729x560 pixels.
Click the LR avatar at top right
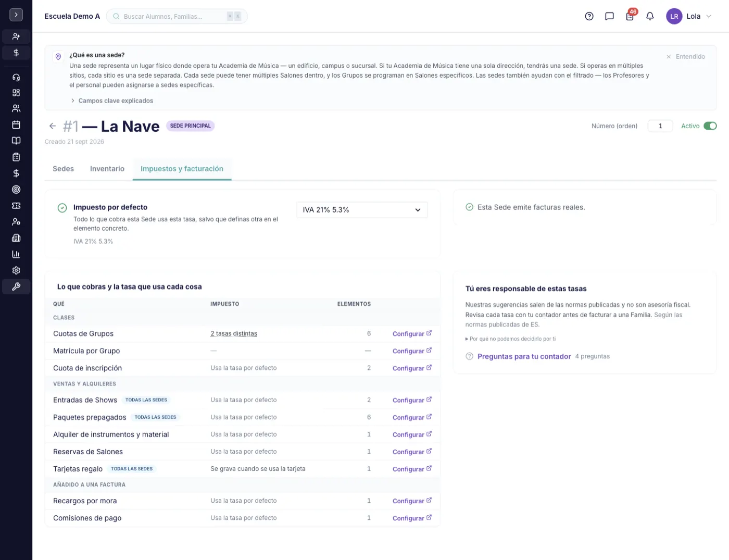coord(674,16)
